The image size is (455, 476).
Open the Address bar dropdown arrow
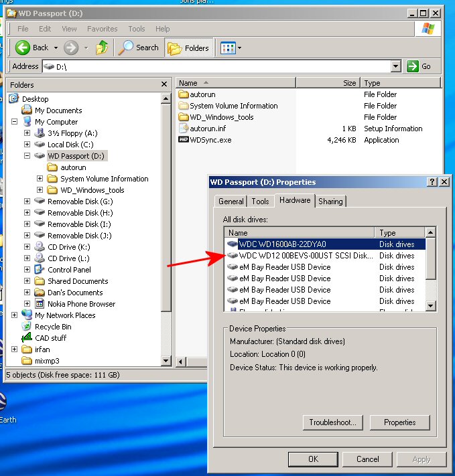(396, 66)
